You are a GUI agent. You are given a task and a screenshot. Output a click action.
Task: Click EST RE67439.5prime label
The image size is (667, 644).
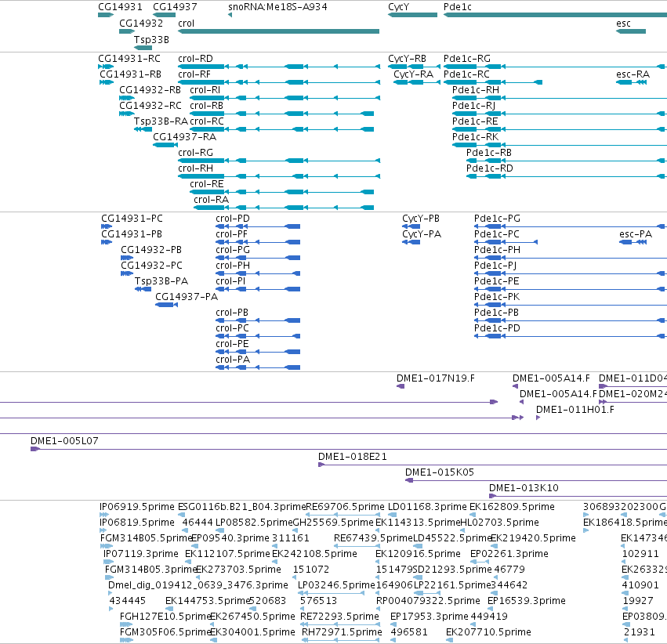point(374,538)
